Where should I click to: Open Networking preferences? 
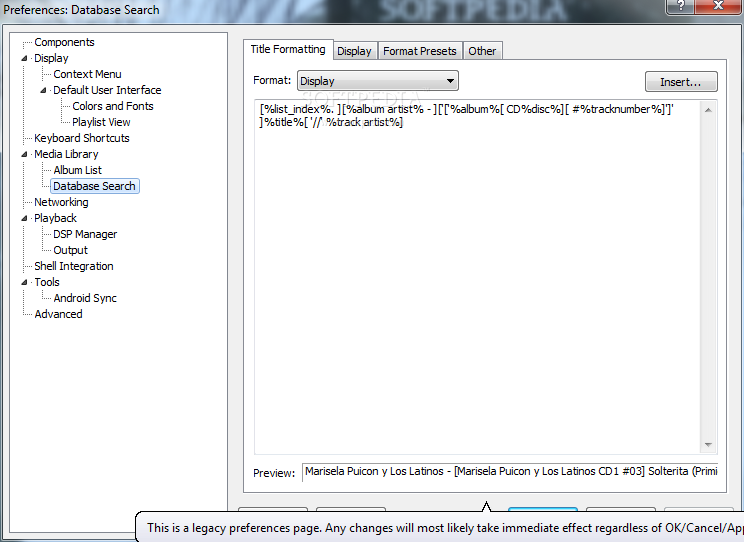pos(61,202)
